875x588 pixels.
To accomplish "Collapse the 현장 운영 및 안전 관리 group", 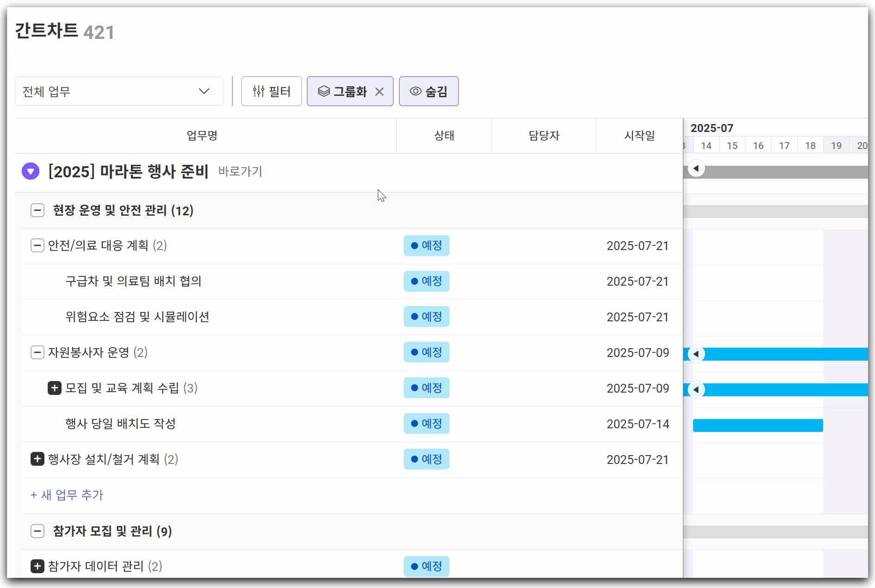I will pyautogui.click(x=37, y=210).
